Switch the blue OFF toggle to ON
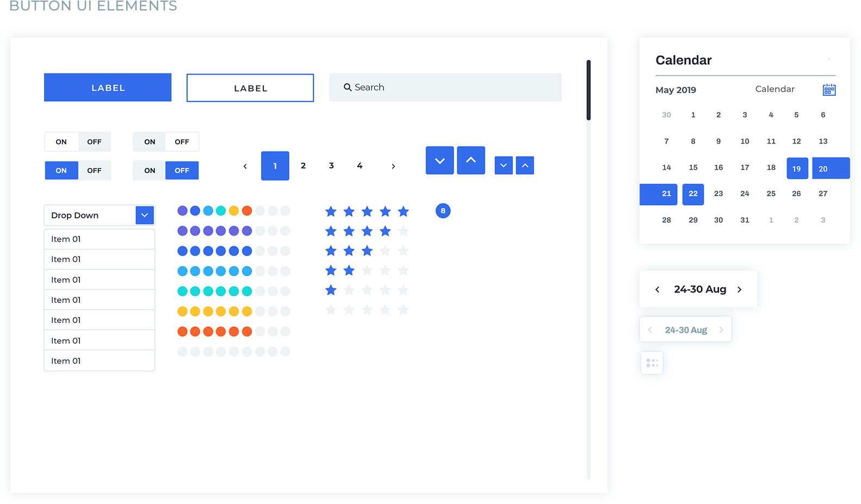Screen dimensions: 861x504 click(x=150, y=171)
